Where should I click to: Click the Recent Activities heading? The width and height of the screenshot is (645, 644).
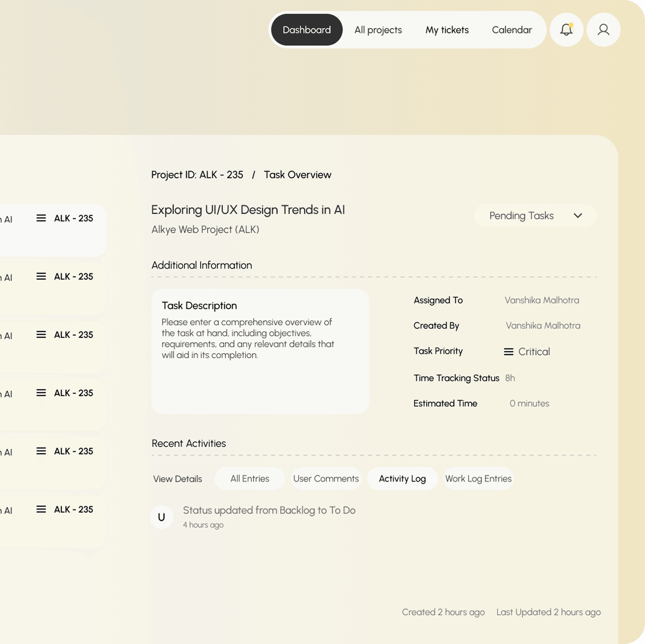pos(189,443)
